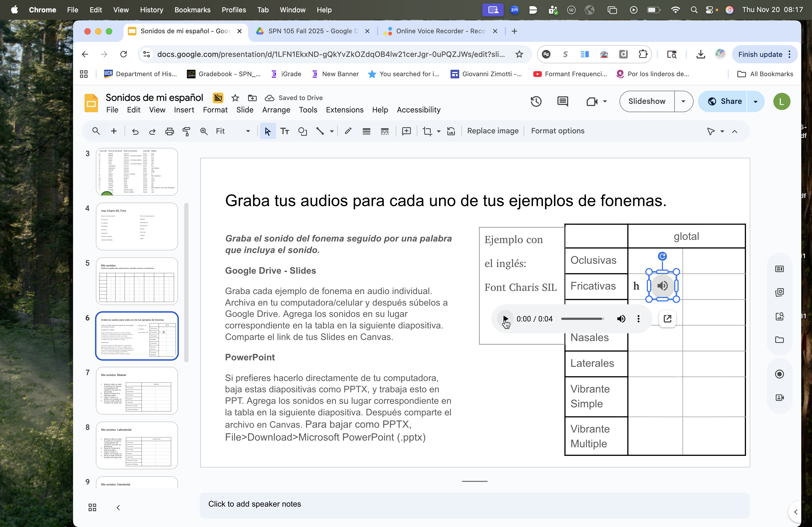Open the search menus magnifier tool

pos(96,131)
